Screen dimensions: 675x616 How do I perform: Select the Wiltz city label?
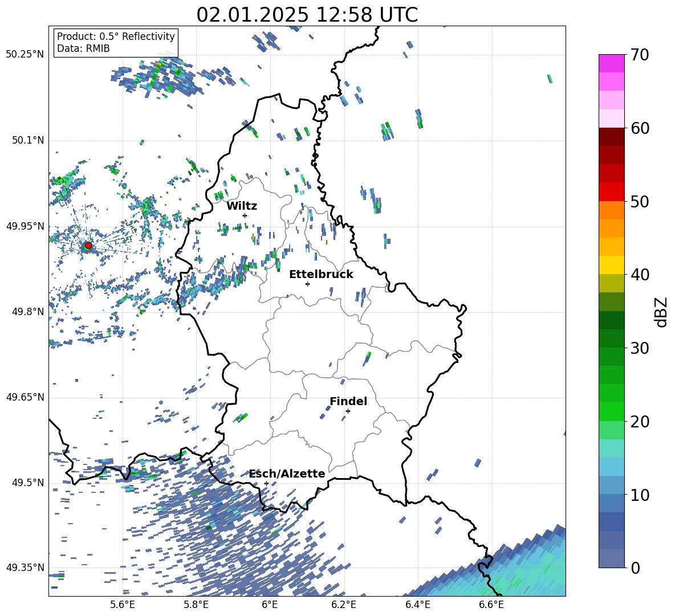(242, 206)
